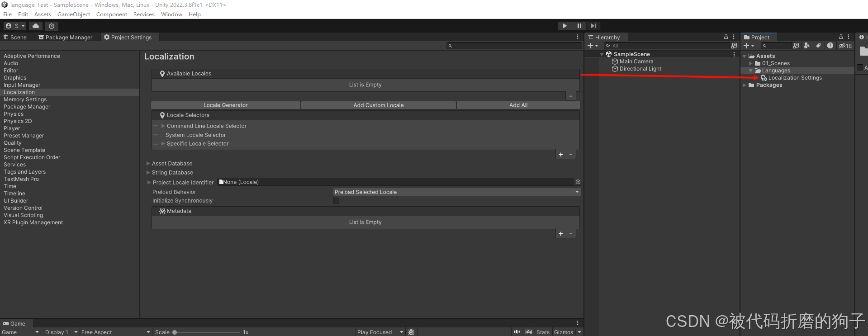868x336 pixels.
Task: Open the Play Focused dropdown
Action: 380,332
